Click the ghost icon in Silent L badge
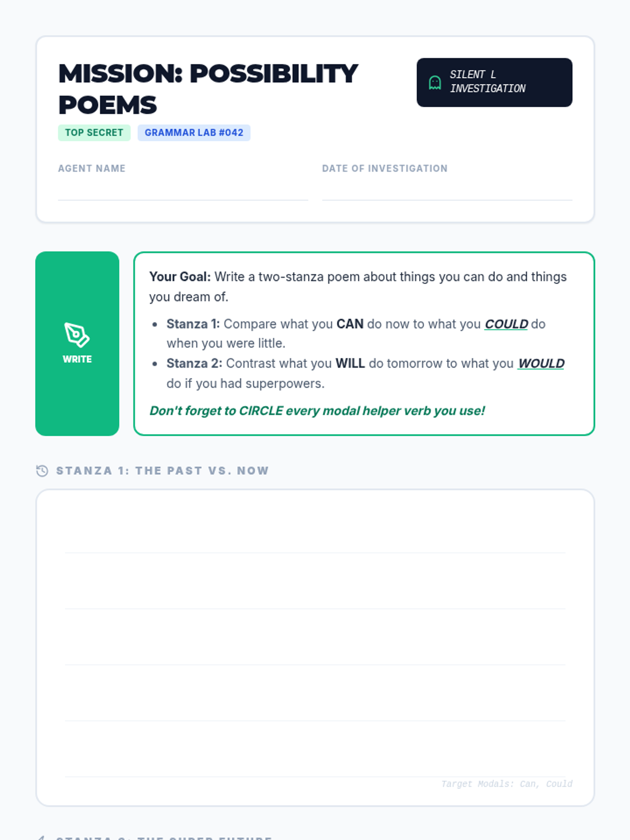 435,82
